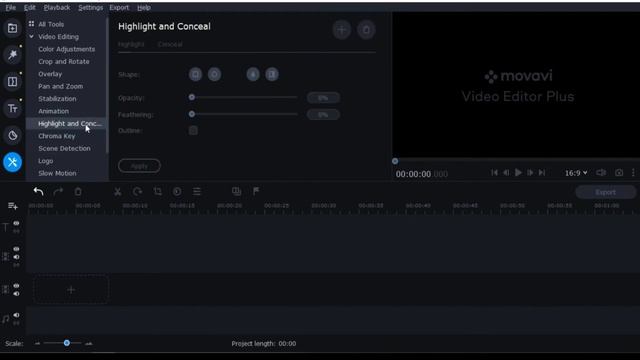Screen dimensions: 640x360
Task: Click the snapshot camera icon under preview
Action: (x=619, y=173)
